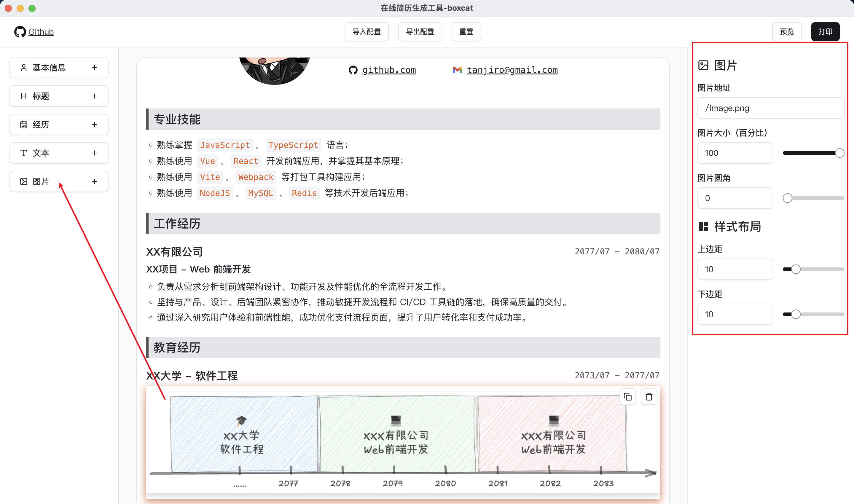Open the Github link
Image resolution: width=854 pixels, height=504 pixels.
coord(41,32)
